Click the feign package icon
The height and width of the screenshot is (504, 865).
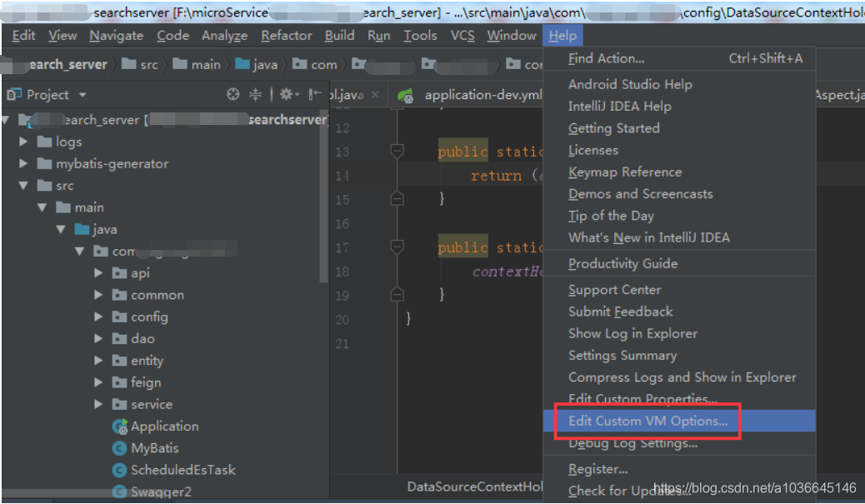pyautogui.click(x=119, y=382)
